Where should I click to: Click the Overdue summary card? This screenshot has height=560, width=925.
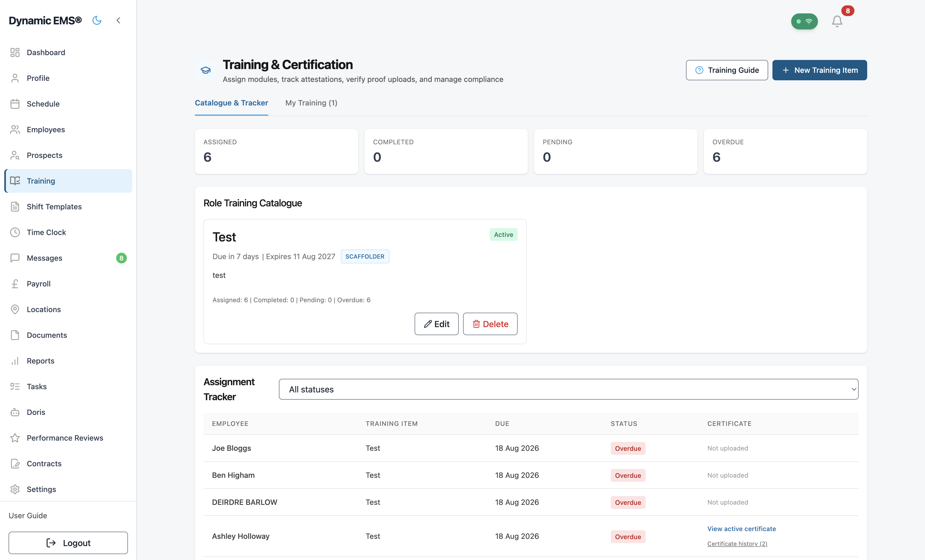(x=785, y=152)
